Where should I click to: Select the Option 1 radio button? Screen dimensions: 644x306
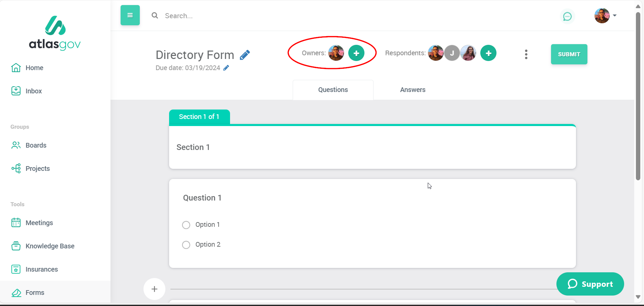coord(186,225)
